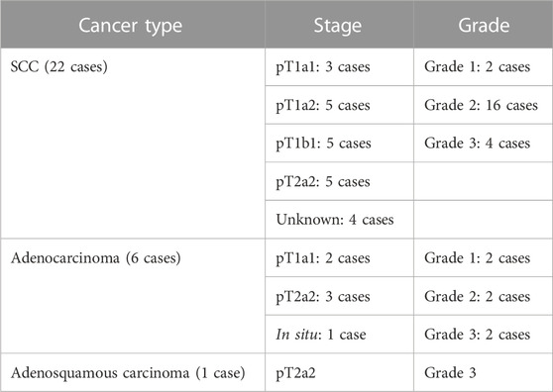The image size is (553, 392).
Task: Select the In situ: 1 case cell
Action: 339,334
